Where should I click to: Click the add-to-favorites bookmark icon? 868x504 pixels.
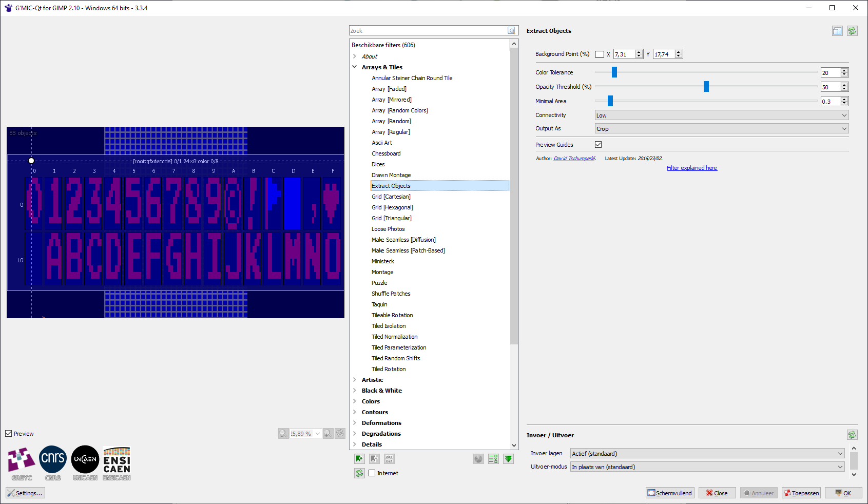click(359, 459)
